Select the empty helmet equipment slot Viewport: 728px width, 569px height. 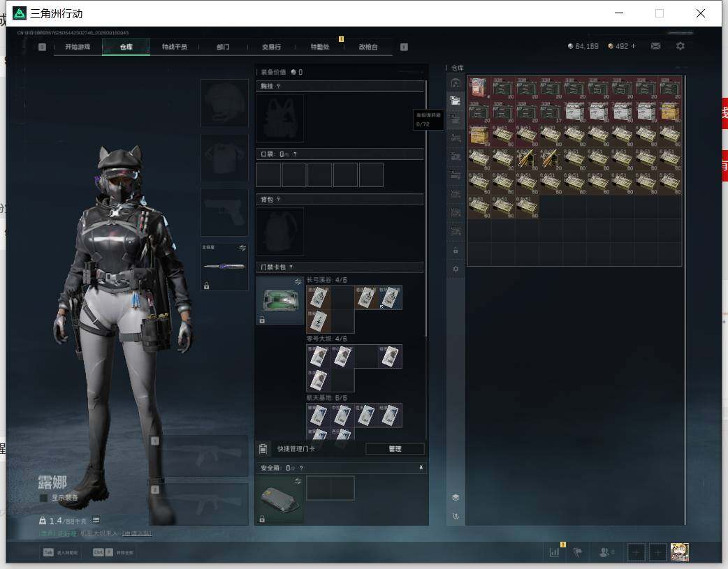(224, 103)
